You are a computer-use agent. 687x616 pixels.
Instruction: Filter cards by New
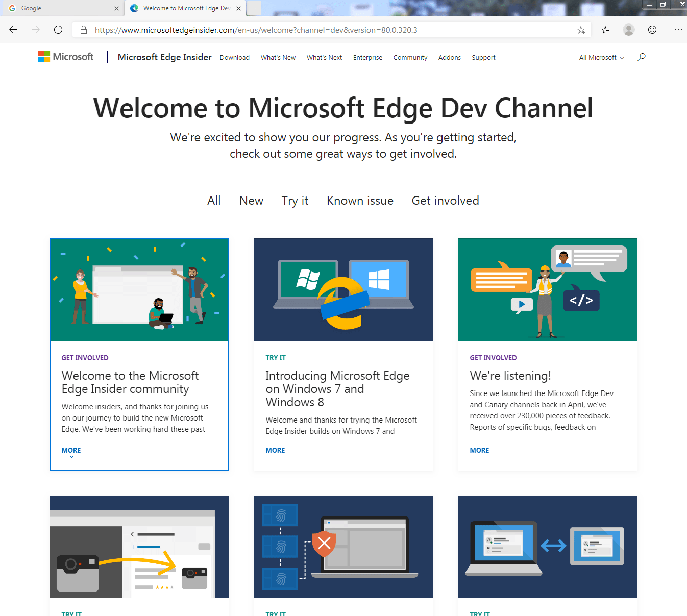point(251,201)
